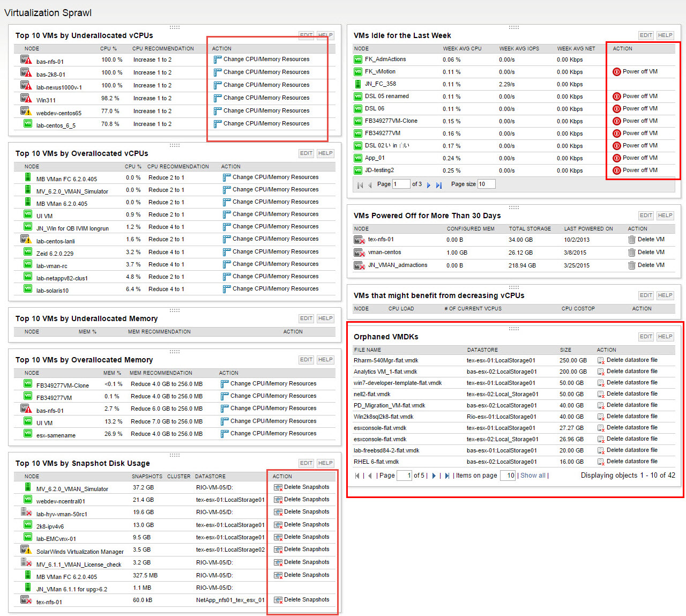Open node link webdev-centos65
Image resolution: width=686 pixels, height=616 pixels.
coord(59,113)
